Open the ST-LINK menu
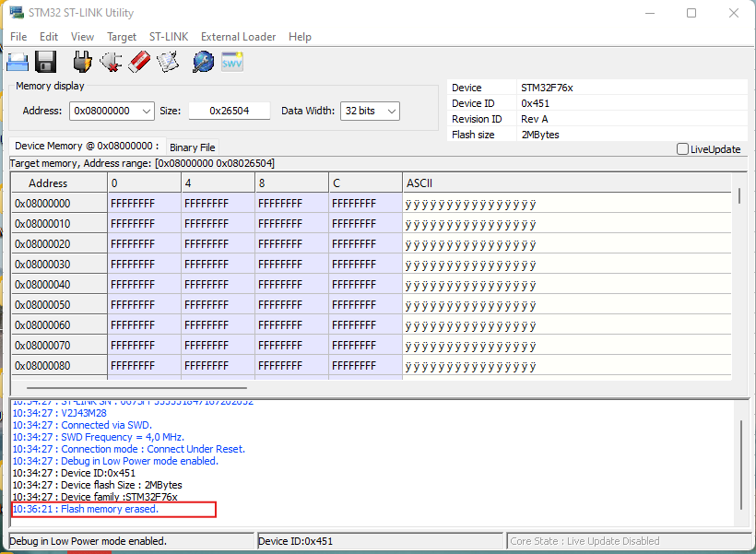The image size is (756, 554). pos(169,37)
